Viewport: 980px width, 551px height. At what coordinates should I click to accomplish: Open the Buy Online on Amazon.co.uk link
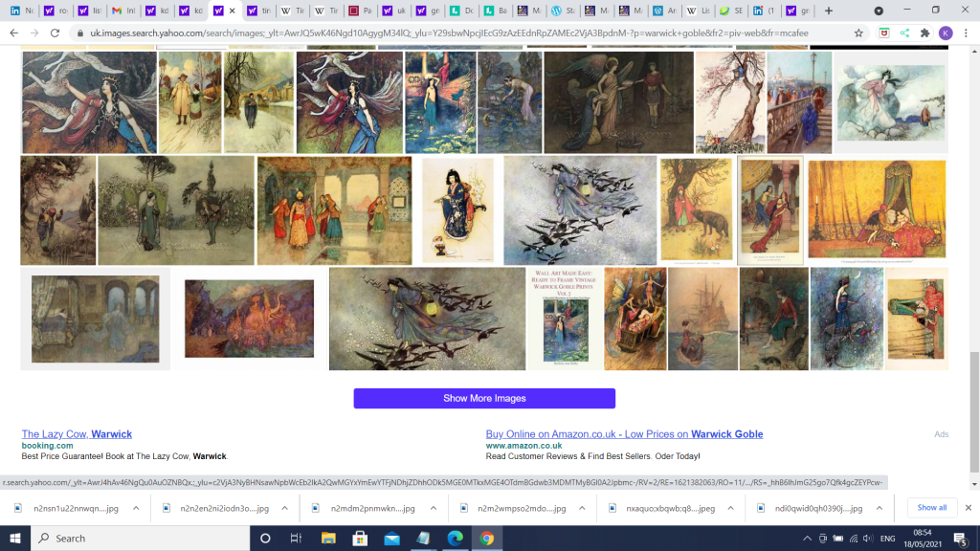[x=624, y=434]
